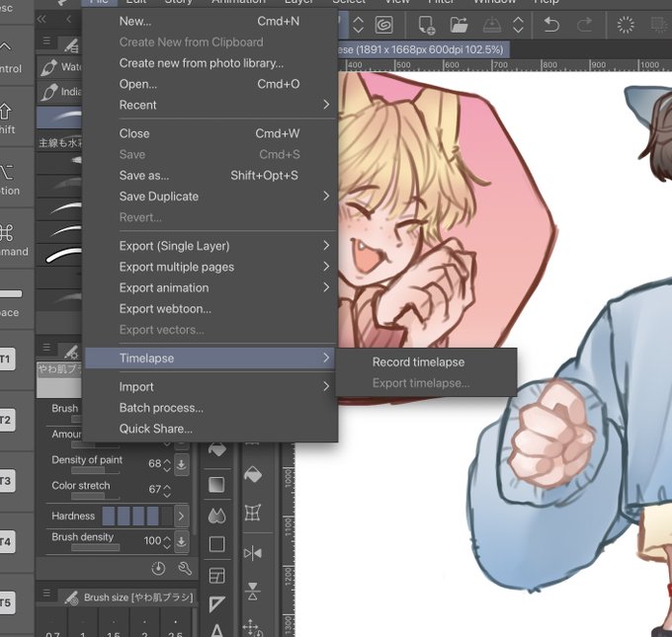
Task: Choose Open... menu item
Action: click(x=210, y=84)
